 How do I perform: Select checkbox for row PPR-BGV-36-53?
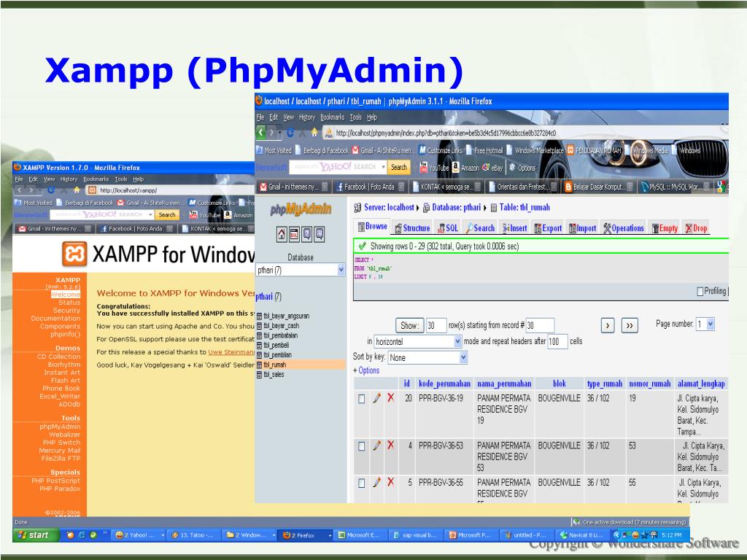pyautogui.click(x=362, y=446)
